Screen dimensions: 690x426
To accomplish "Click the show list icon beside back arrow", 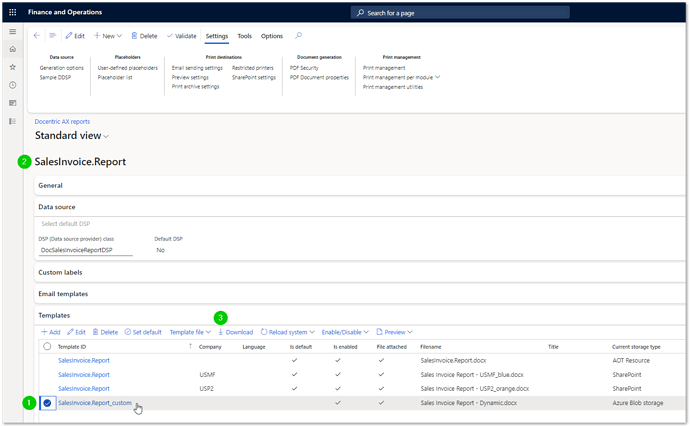I will pos(53,36).
